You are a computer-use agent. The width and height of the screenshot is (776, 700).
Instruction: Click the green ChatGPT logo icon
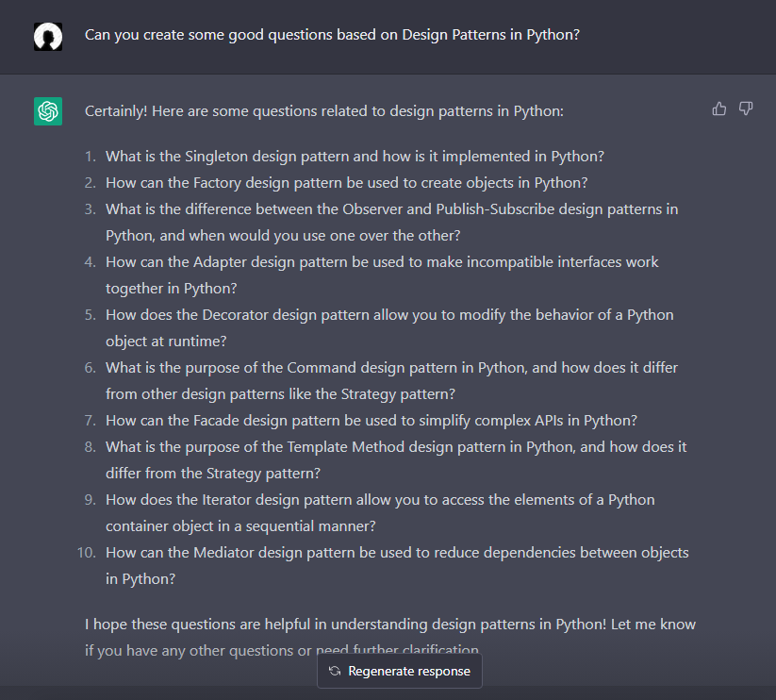click(48, 111)
